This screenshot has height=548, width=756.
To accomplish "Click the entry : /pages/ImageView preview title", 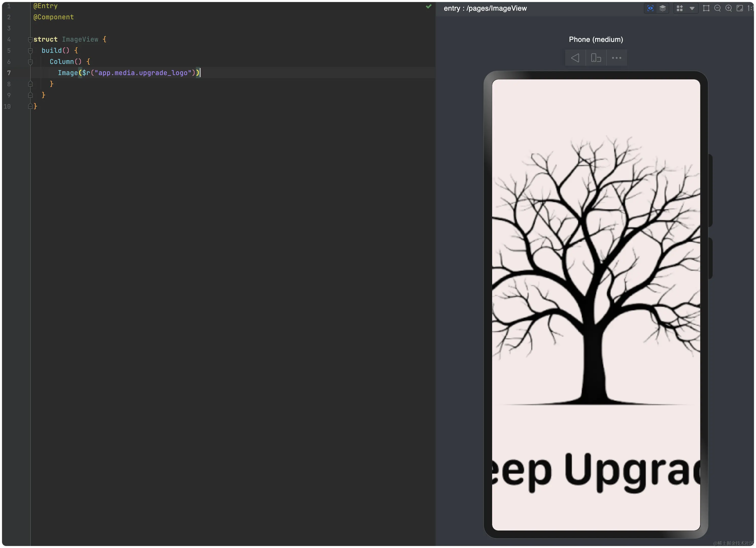I will coord(485,8).
